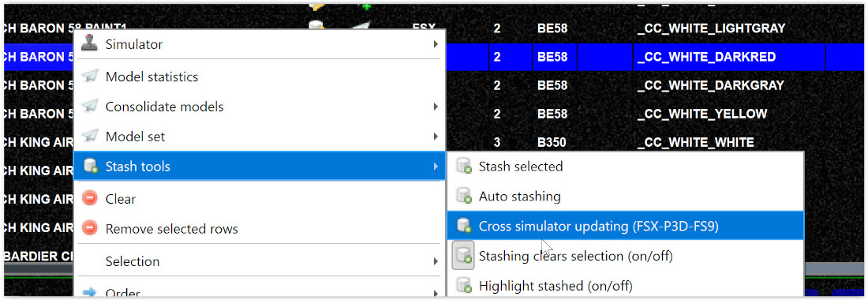Select the _CC_WHITE_WHITE cell
The height and width of the screenshot is (300, 868).
pyautogui.click(x=695, y=143)
